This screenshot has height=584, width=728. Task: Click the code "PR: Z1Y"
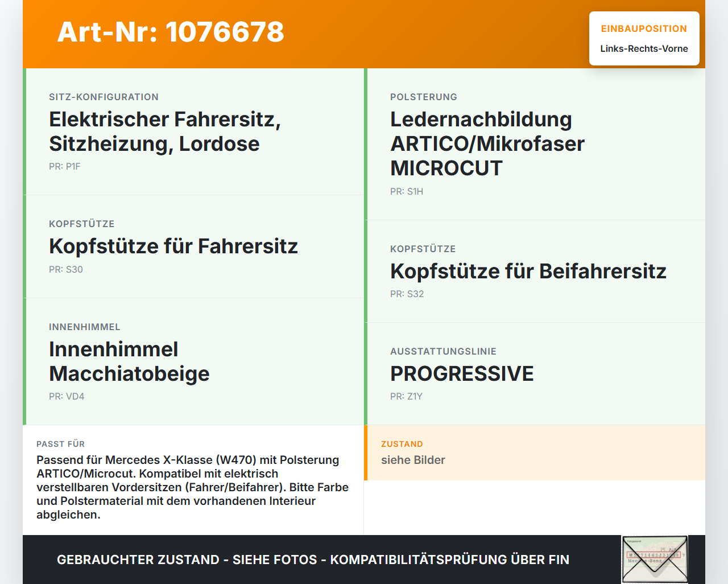coord(406,396)
